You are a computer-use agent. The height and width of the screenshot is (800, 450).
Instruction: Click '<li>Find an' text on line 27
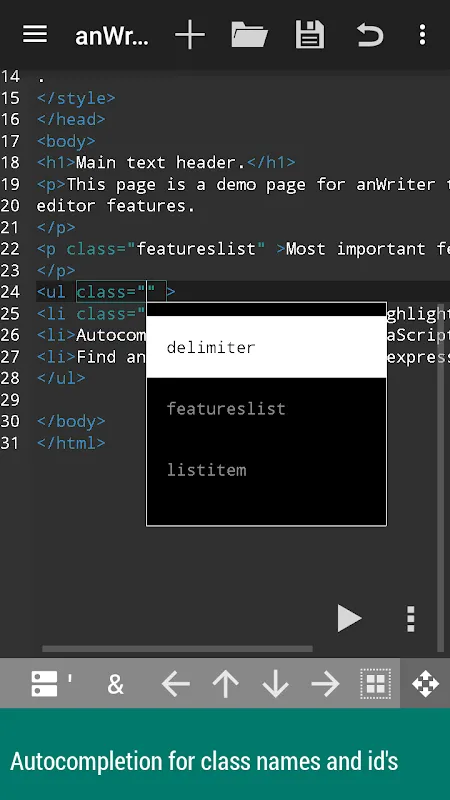pos(91,357)
